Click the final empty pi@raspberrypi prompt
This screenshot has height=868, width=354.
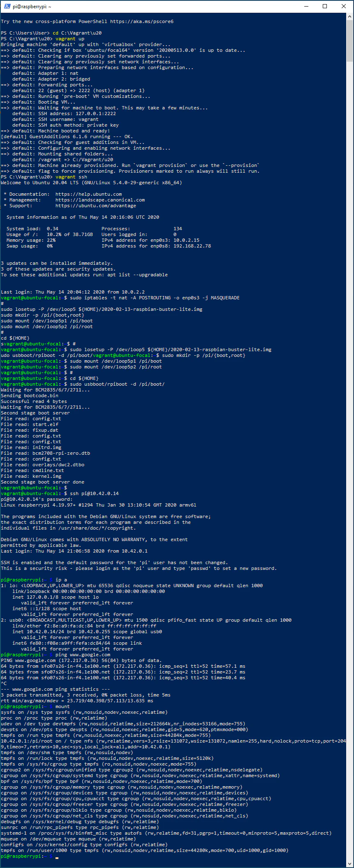point(30,856)
